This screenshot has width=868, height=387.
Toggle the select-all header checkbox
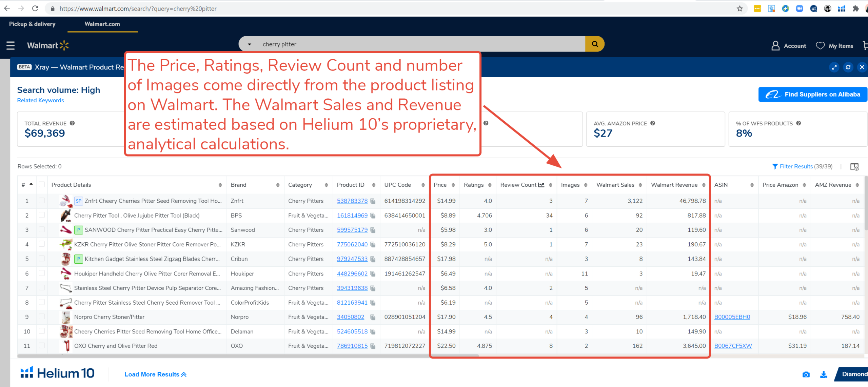(x=42, y=184)
